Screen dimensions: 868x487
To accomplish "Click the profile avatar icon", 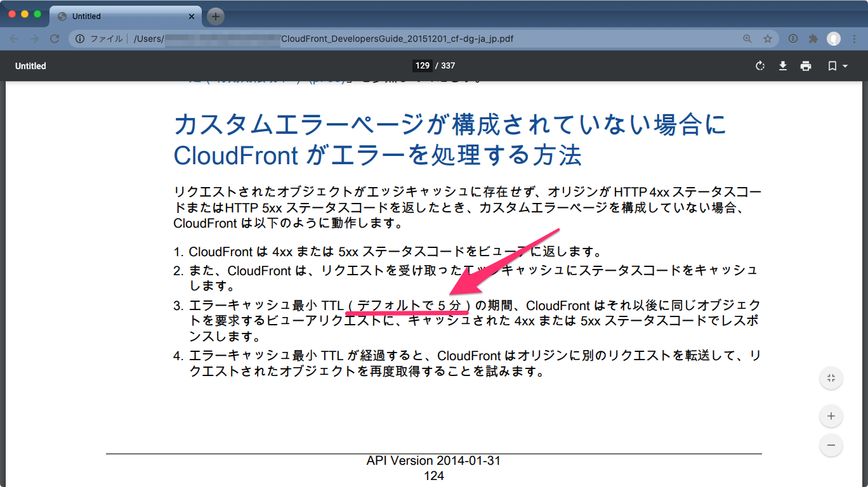I will (x=833, y=39).
